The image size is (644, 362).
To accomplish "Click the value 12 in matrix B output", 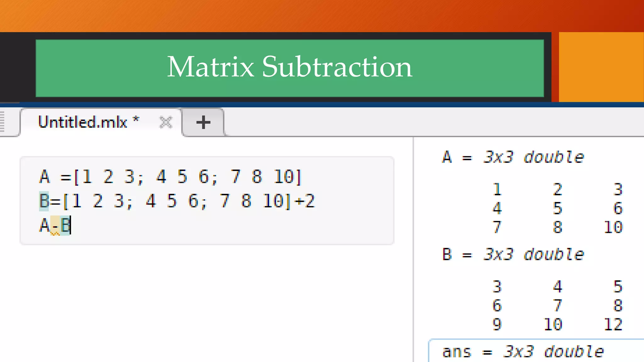I will pyautogui.click(x=613, y=324).
